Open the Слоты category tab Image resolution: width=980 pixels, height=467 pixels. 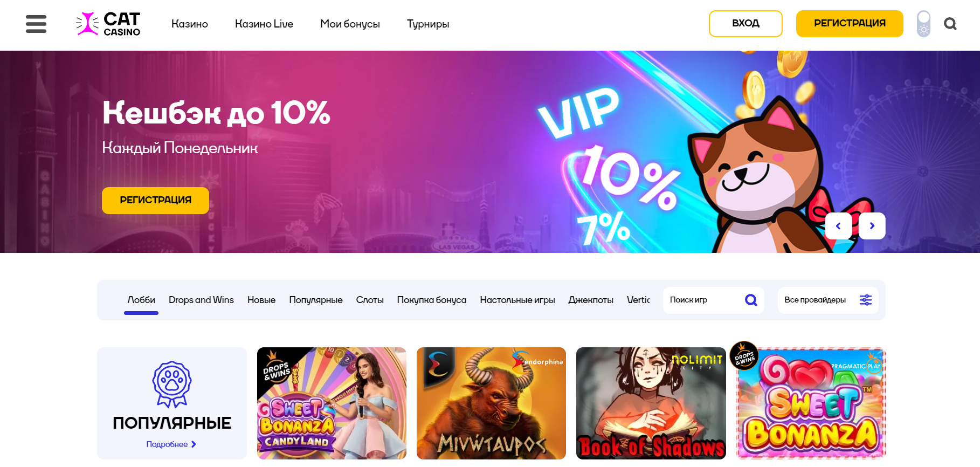point(370,300)
